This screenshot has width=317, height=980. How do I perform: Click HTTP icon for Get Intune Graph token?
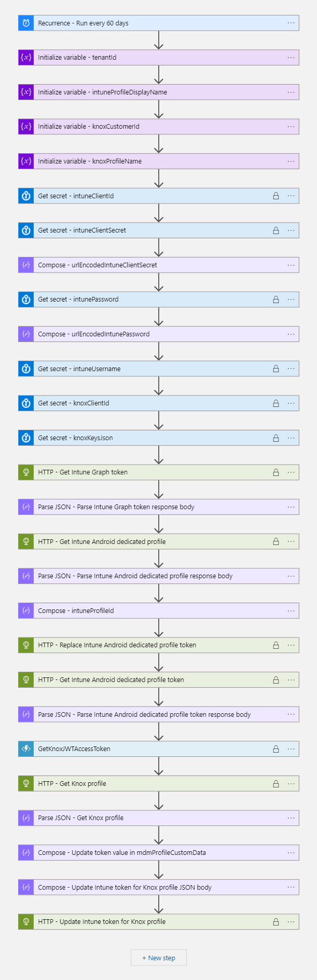click(x=26, y=472)
